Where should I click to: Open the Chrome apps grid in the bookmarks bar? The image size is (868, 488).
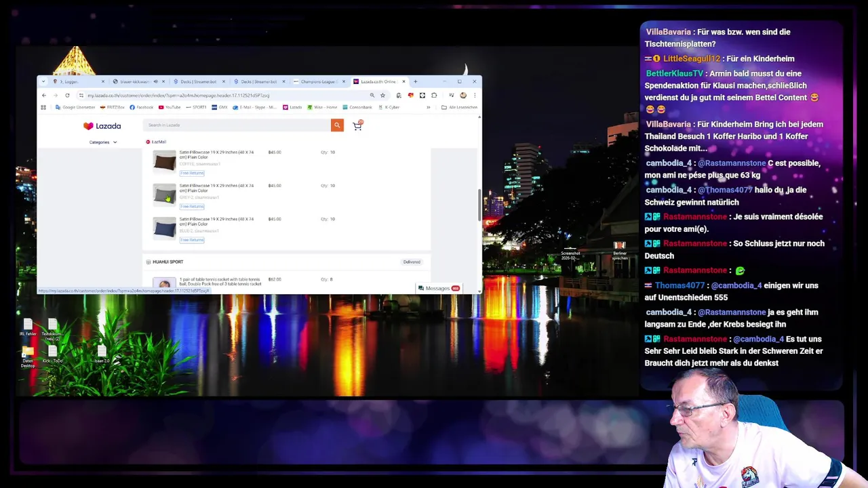tap(43, 107)
